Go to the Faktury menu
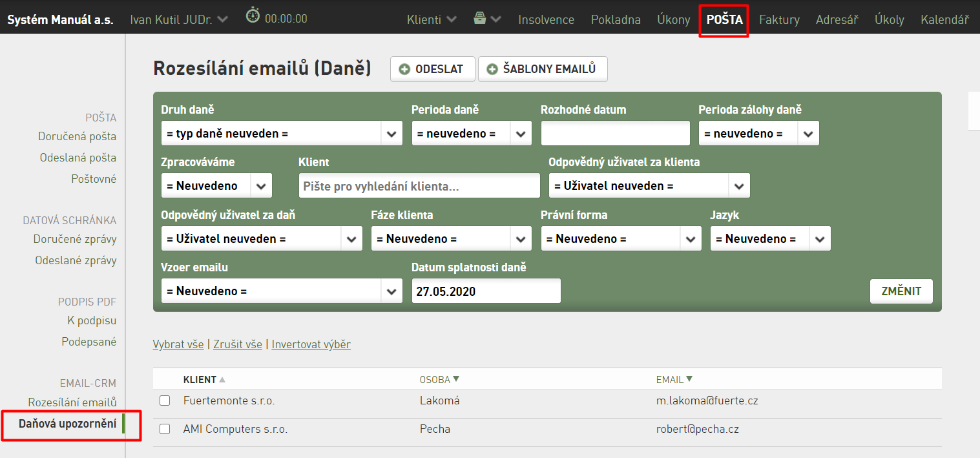Image resolution: width=980 pixels, height=458 pixels. point(779,19)
